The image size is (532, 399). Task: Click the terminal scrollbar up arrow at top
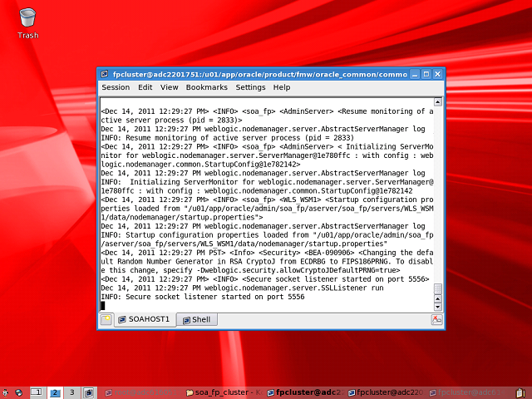pyautogui.click(x=438, y=101)
